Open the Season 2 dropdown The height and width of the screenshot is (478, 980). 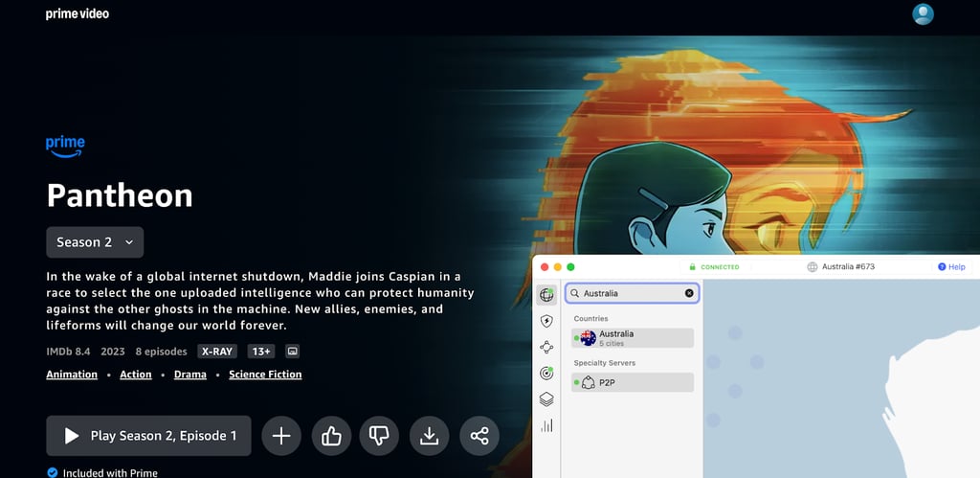(95, 242)
